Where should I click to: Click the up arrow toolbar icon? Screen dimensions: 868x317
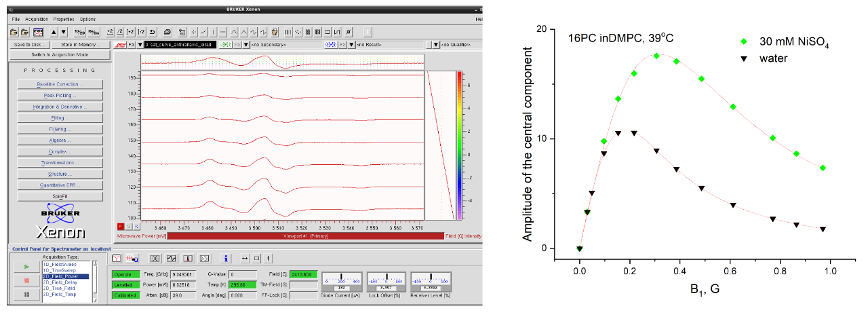click(x=54, y=32)
